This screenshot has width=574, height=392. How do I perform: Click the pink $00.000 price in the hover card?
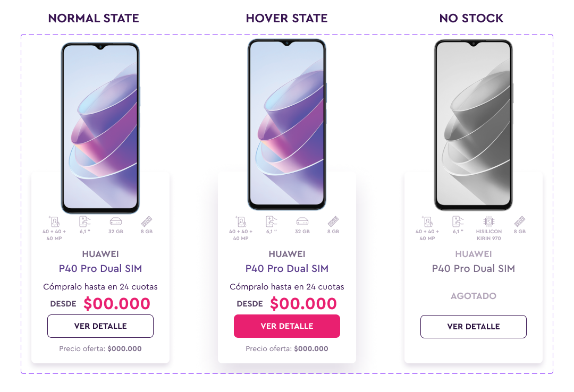(303, 303)
